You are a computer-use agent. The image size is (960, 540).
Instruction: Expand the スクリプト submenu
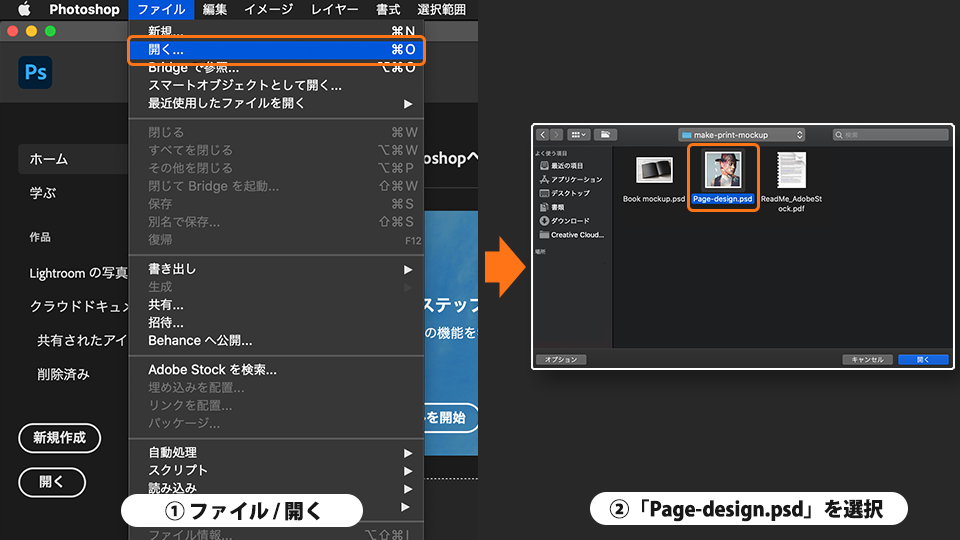(277, 470)
